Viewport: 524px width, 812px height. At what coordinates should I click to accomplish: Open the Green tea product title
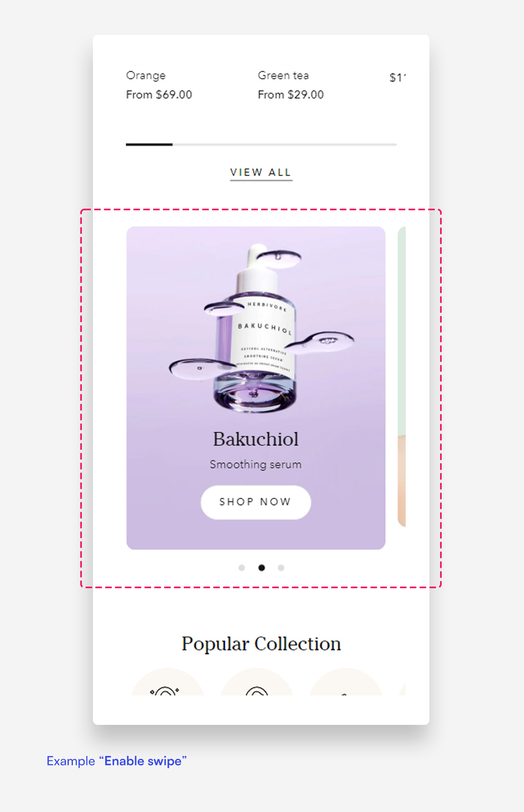tap(283, 76)
